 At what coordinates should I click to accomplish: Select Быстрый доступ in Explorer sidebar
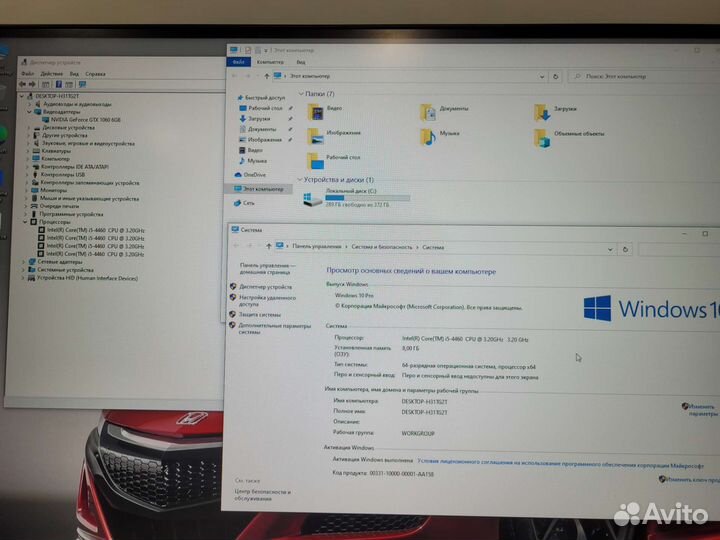click(265, 98)
